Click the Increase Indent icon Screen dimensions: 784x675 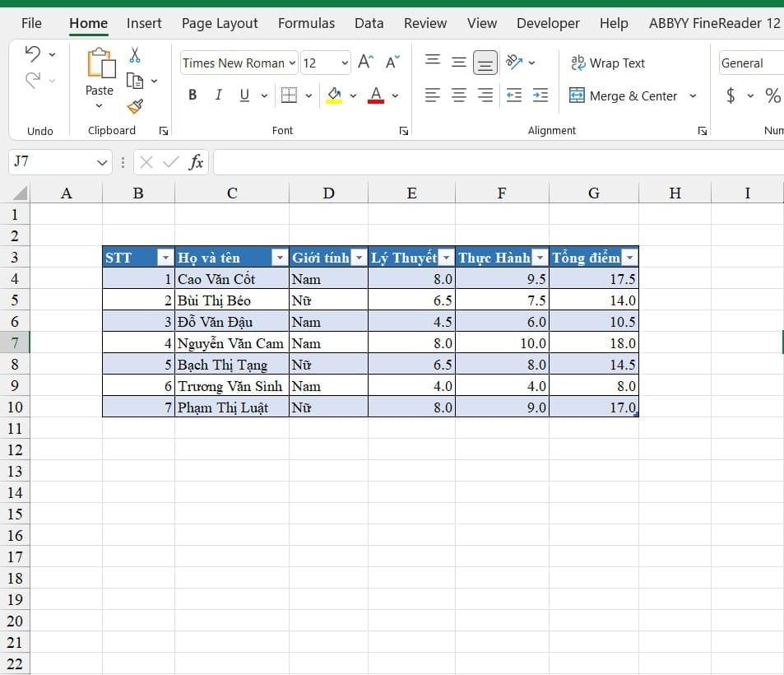pos(540,95)
